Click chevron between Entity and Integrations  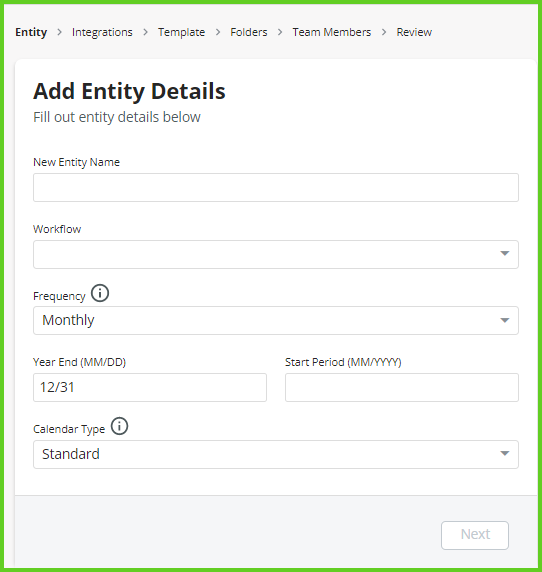coord(59,32)
